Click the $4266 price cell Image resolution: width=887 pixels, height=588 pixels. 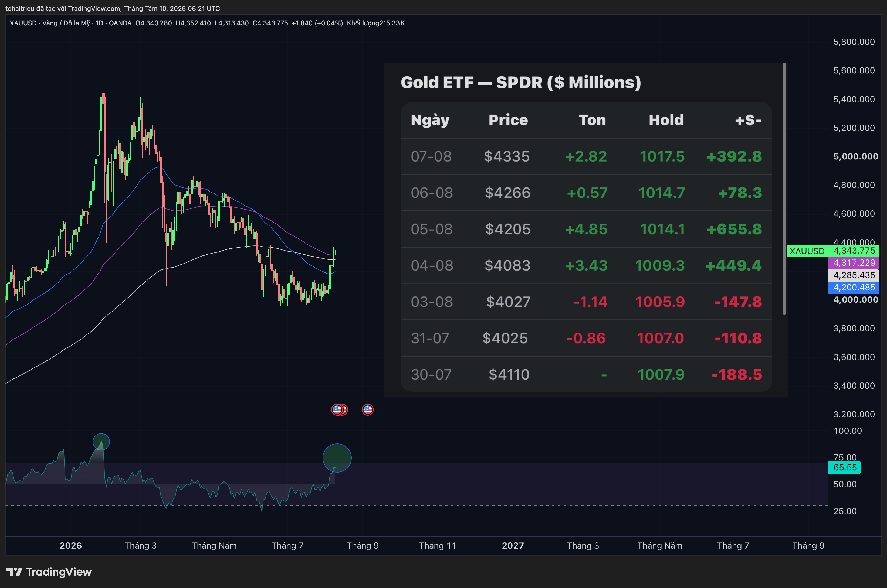pyautogui.click(x=508, y=193)
